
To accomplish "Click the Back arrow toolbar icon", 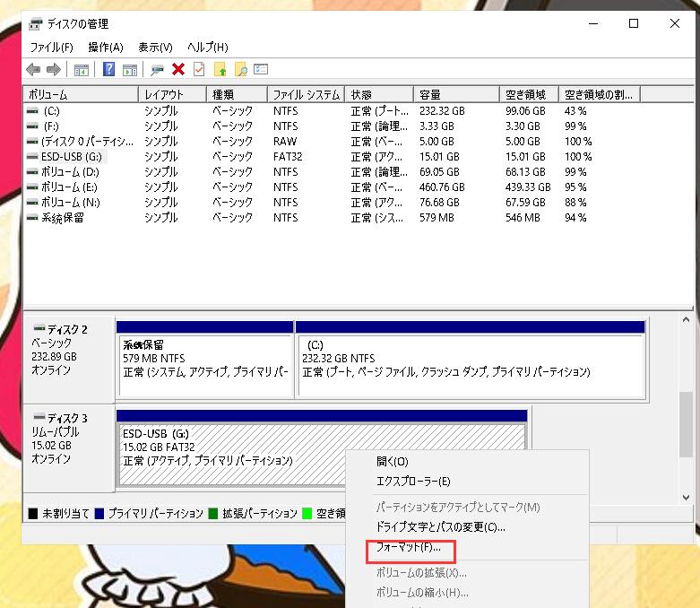I will click(33, 70).
